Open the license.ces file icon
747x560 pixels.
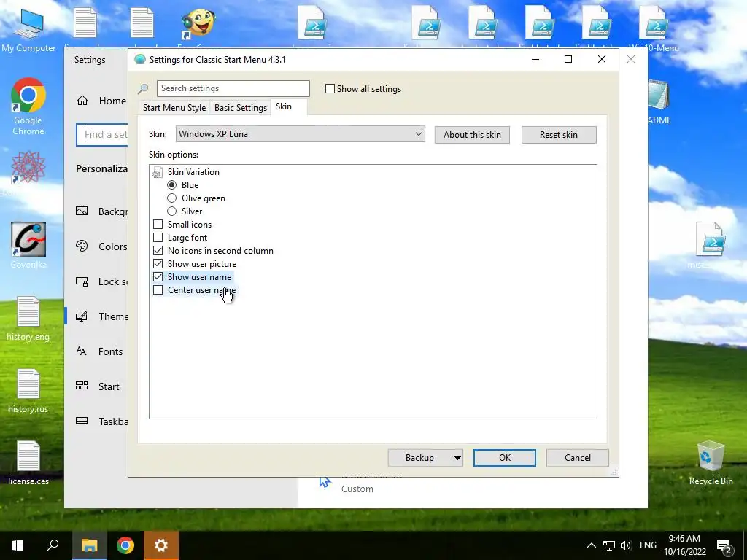pyautogui.click(x=28, y=463)
